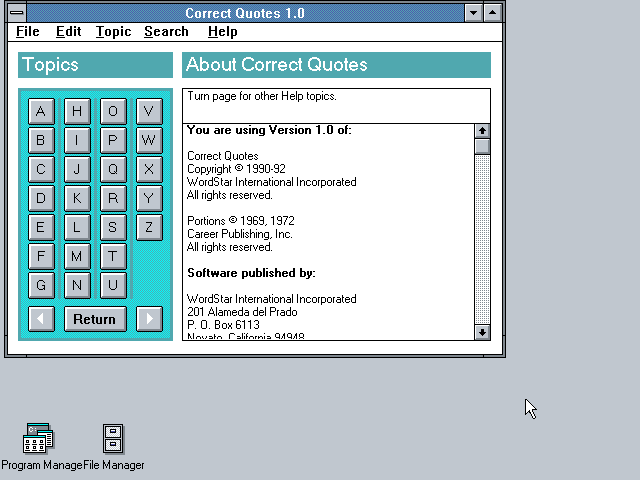
Task: Select topic letter Q
Action: tap(113, 169)
